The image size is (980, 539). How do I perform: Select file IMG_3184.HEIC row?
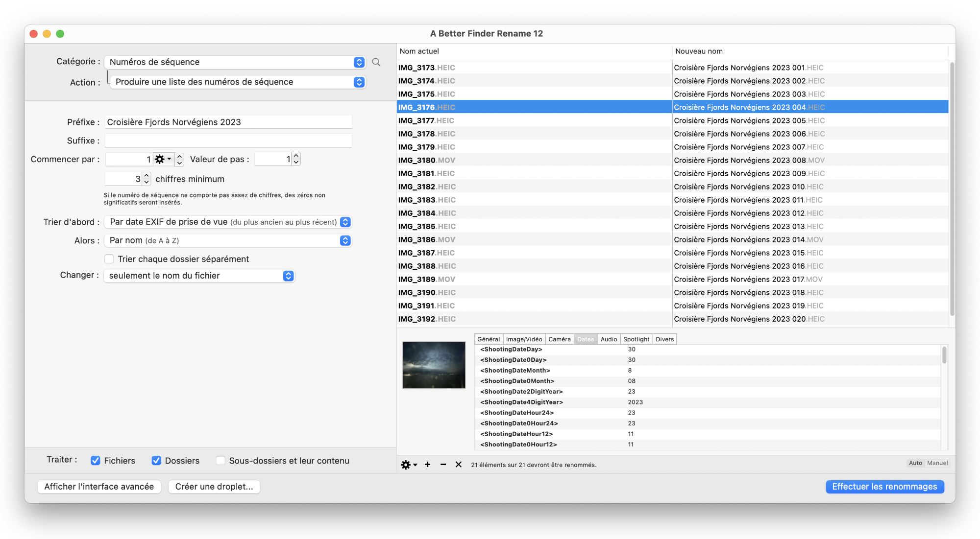click(534, 213)
